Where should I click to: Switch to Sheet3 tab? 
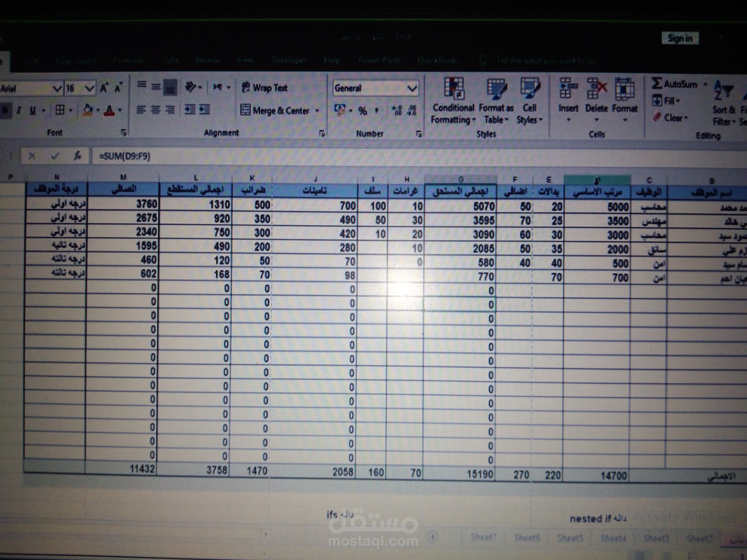(x=656, y=538)
